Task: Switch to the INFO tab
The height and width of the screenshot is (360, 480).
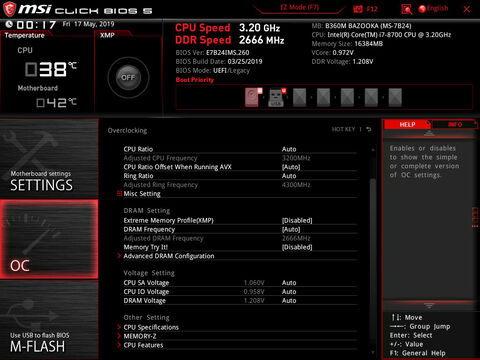Action: pos(455,124)
